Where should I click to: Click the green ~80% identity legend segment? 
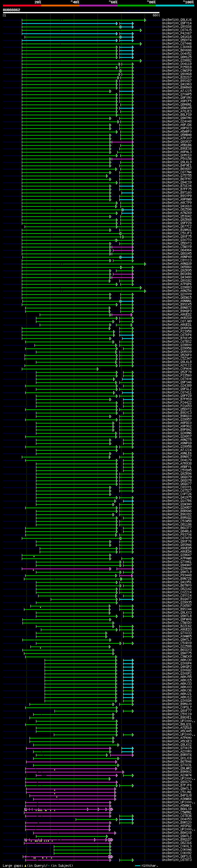[137, 6]
